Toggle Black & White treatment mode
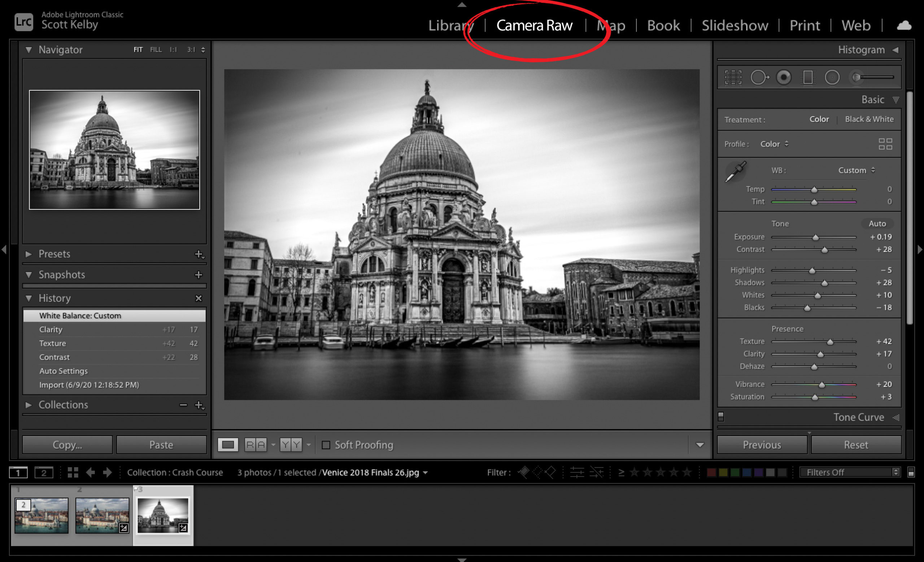This screenshot has width=924, height=562. tap(868, 119)
